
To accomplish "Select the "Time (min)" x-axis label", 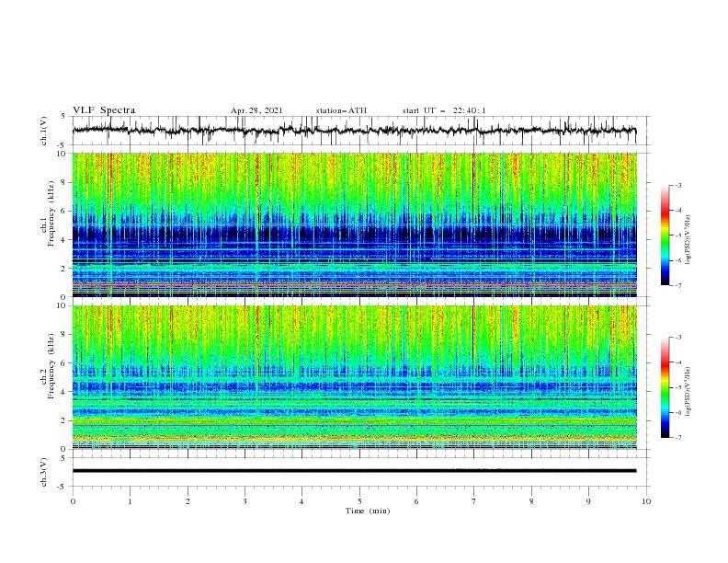I will pos(368,511).
